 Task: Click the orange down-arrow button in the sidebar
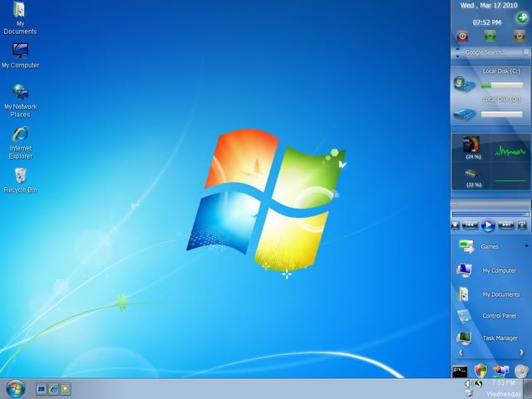519,36
